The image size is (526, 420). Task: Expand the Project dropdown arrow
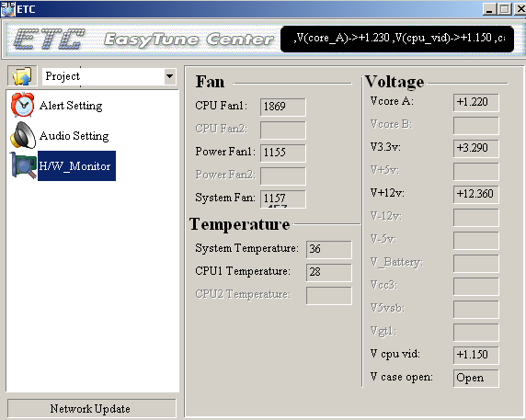pyautogui.click(x=170, y=76)
